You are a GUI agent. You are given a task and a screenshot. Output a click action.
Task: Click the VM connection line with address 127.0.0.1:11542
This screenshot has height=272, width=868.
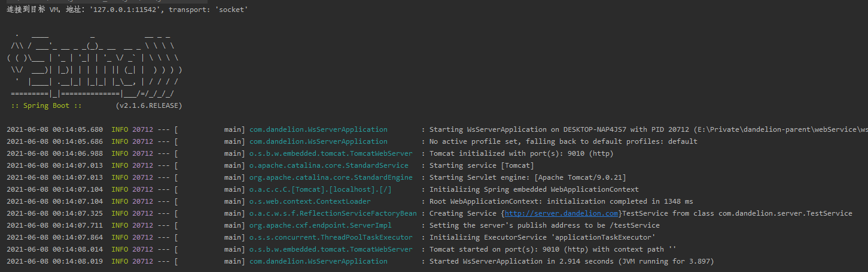127,10
